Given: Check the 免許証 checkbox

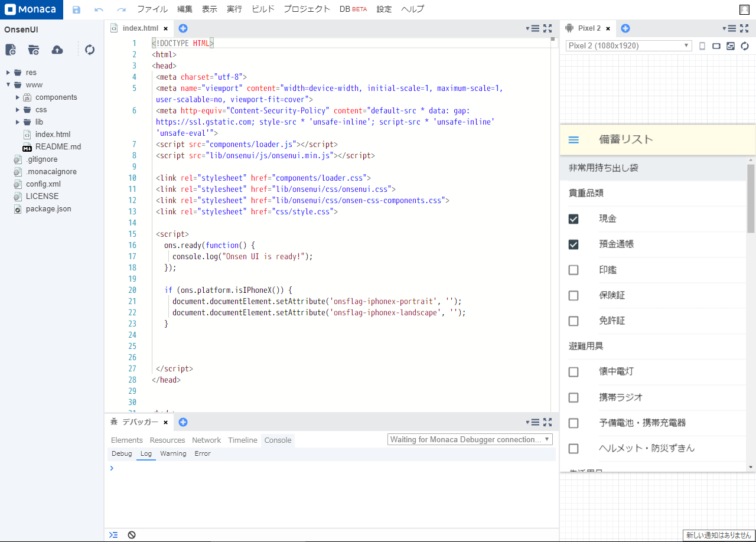Looking at the screenshot, I should pyautogui.click(x=573, y=321).
